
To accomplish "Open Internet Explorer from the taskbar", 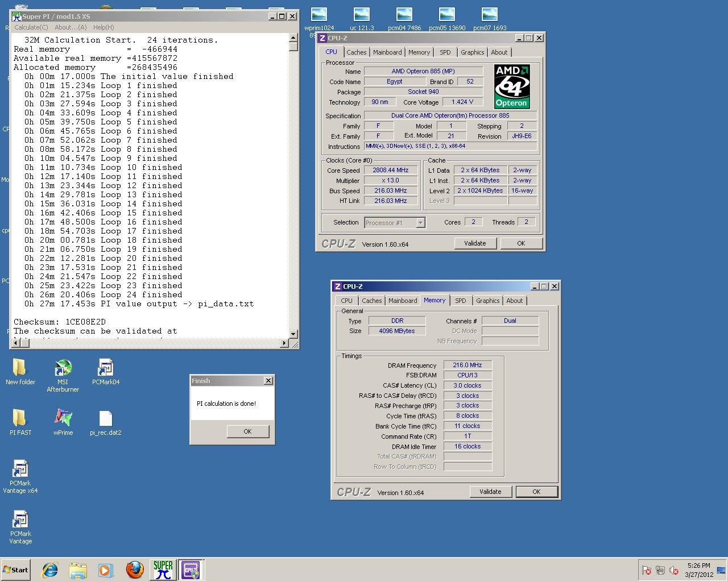I will [x=50, y=570].
